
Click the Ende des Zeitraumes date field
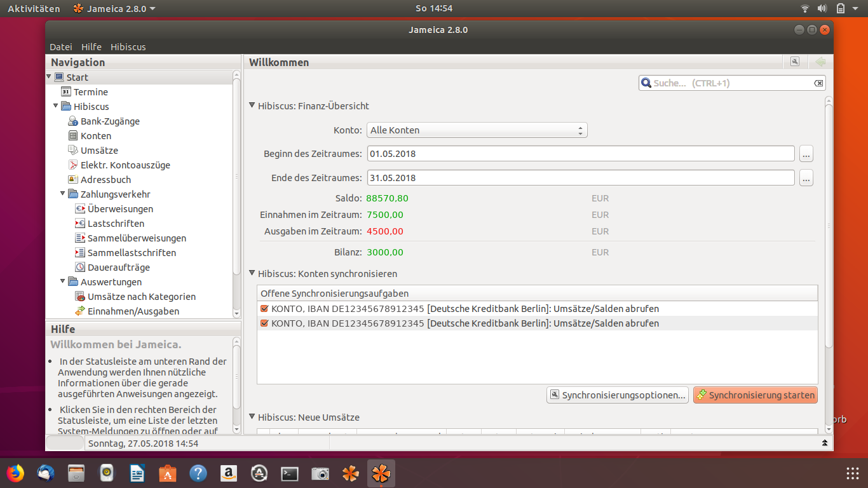coord(581,179)
